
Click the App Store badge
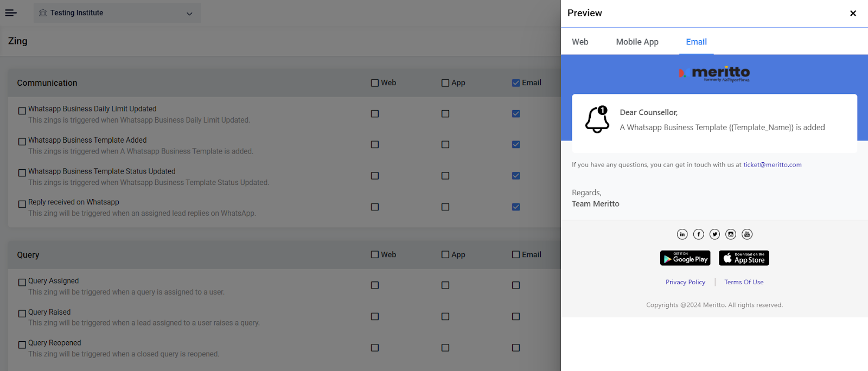[x=744, y=258]
